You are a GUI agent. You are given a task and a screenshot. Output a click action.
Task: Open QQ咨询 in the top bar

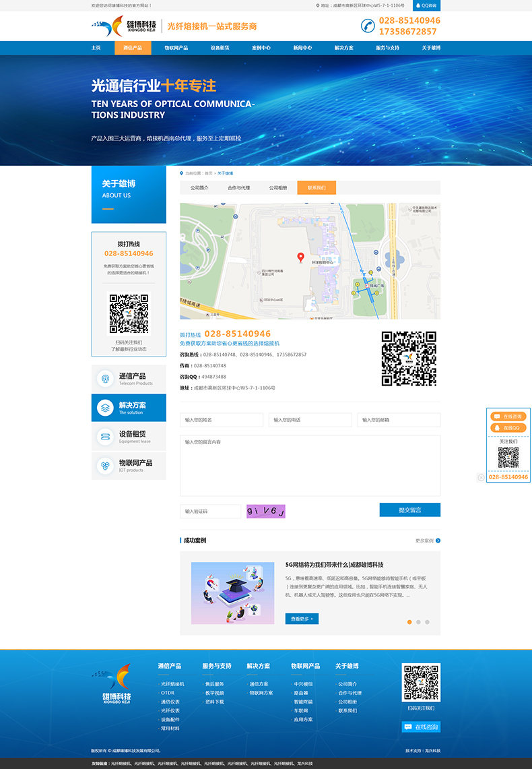(x=426, y=5)
